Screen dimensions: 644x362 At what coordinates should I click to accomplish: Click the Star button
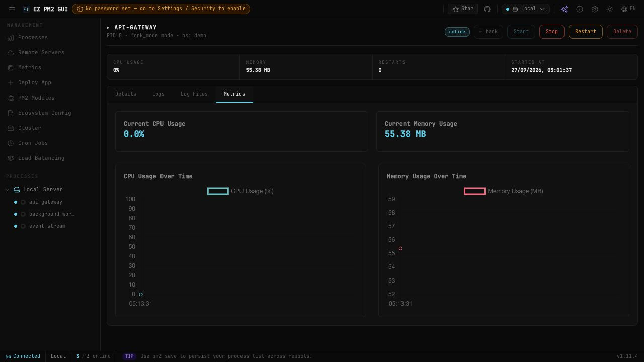pos(463,9)
